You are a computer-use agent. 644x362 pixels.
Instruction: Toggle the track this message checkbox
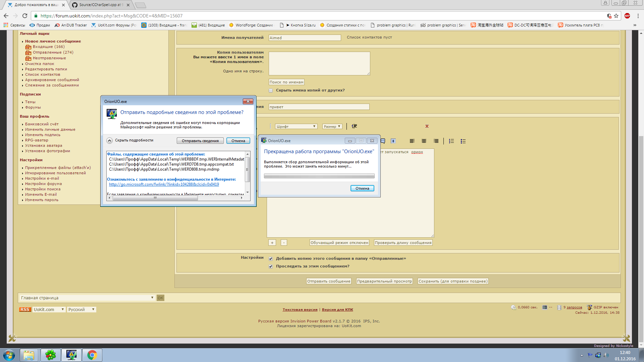(271, 266)
